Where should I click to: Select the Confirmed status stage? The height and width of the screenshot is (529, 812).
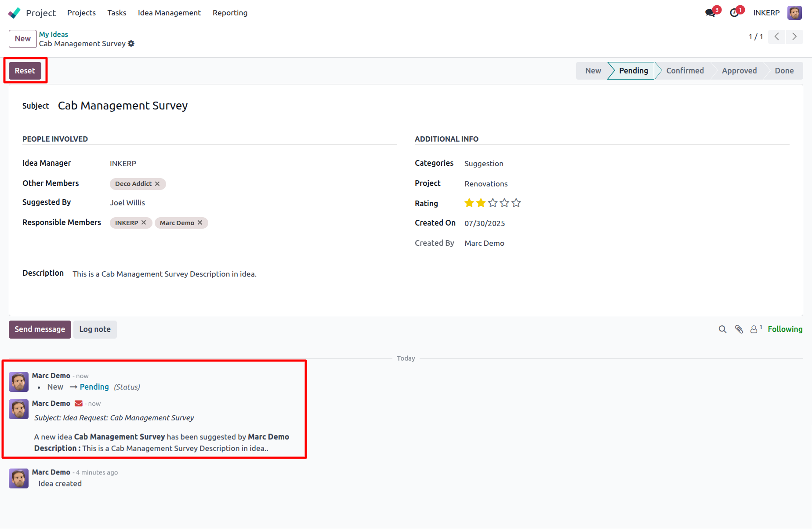[x=685, y=71]
